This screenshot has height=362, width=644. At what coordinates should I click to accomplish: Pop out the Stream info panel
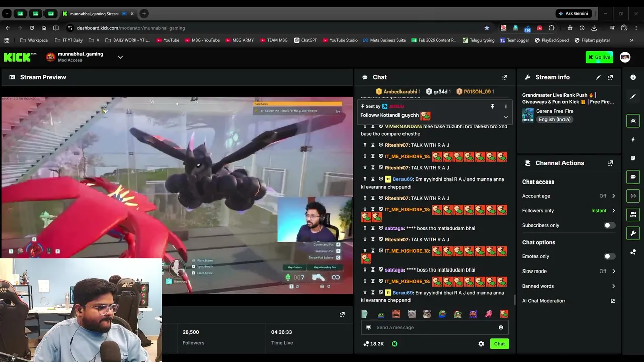(610, 77)
